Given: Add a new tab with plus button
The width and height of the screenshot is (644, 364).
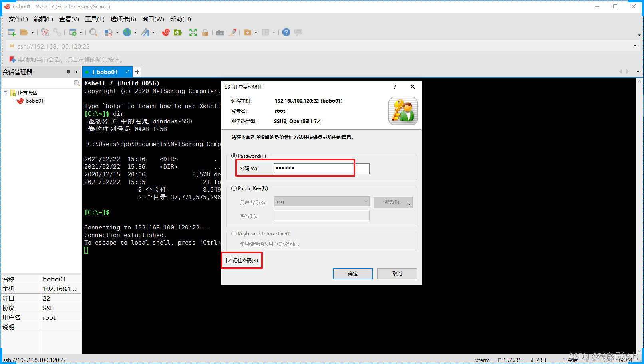Looking at the screenshot, I should tap(137, 72).
